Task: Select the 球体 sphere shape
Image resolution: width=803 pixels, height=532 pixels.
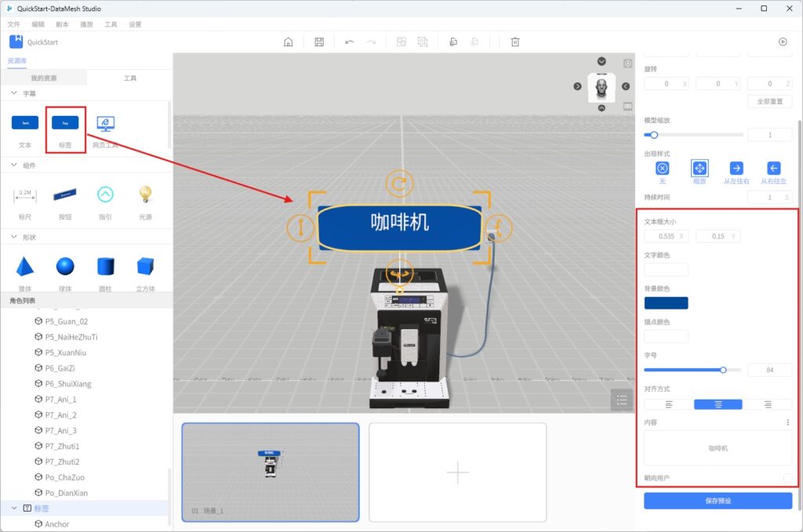Action: 65,267
